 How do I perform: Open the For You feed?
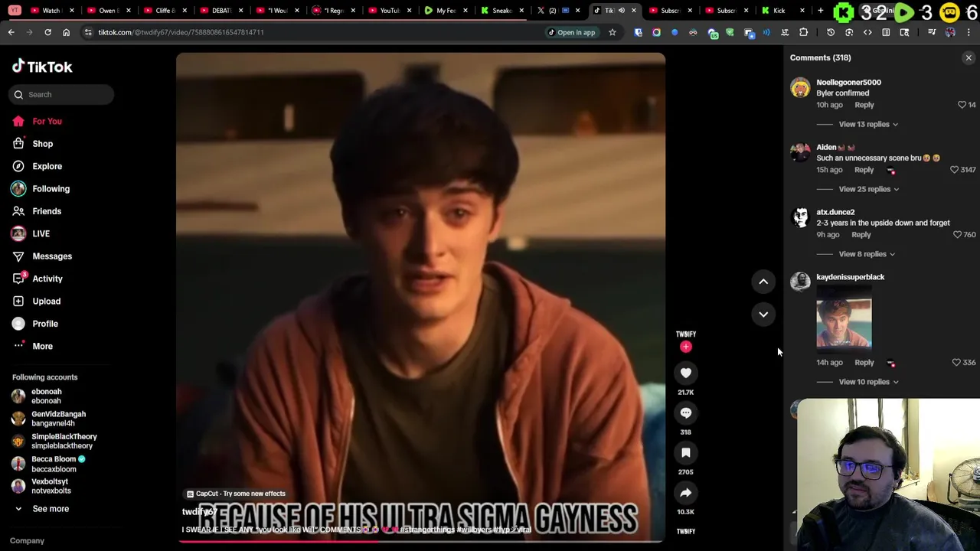point(47,121)
